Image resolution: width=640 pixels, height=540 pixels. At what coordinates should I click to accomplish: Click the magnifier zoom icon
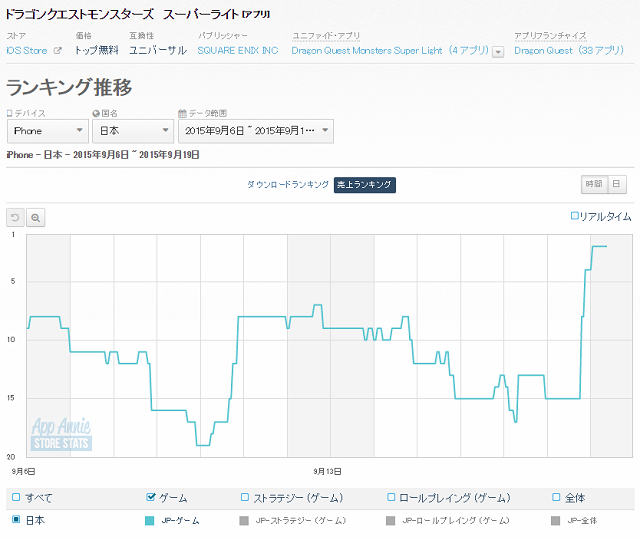(35, 217)
